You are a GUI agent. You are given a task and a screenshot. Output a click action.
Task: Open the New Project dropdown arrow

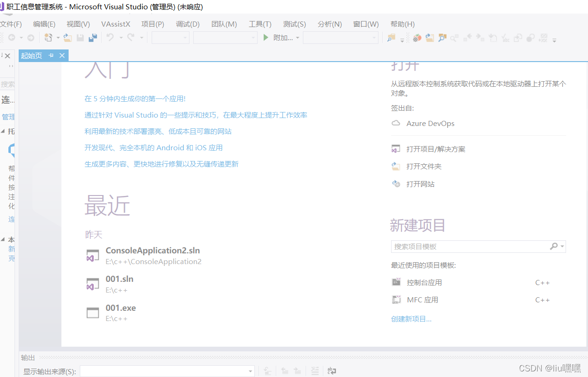[58, 38]
